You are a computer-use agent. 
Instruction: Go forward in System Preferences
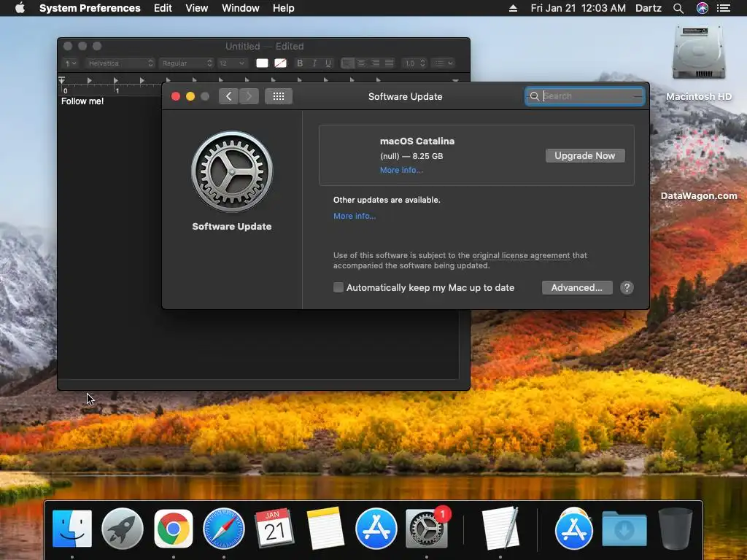[249, 96]
